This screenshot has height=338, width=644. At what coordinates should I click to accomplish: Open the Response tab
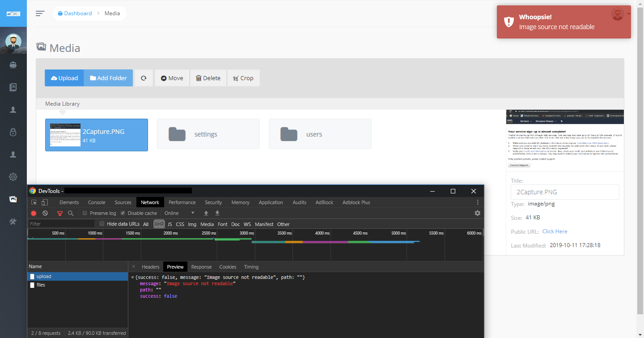pos(201,267)
